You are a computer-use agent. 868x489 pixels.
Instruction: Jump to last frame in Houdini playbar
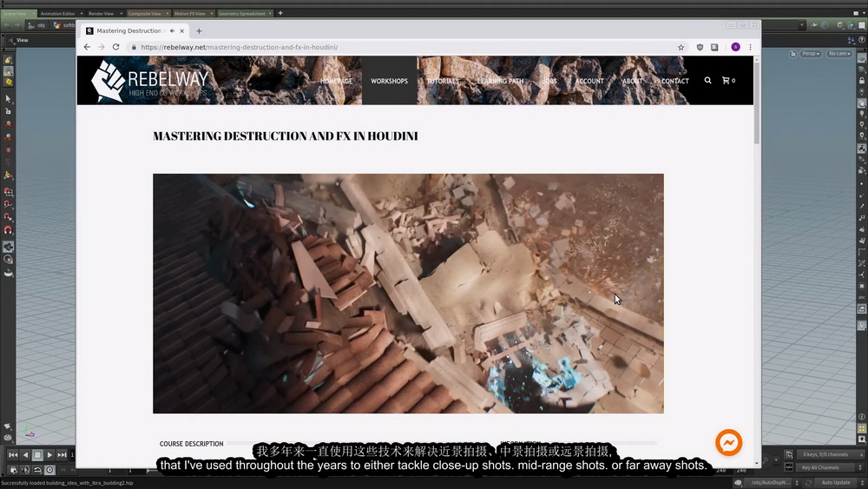(x=62, y=454)
